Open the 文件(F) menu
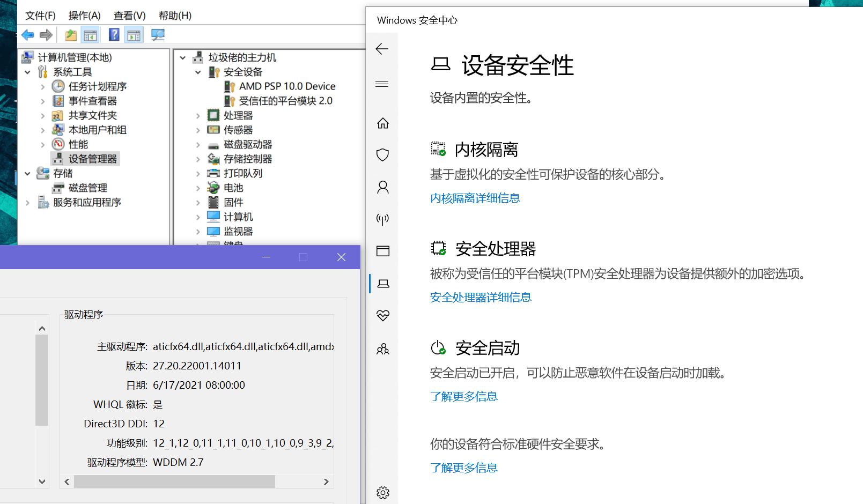 point(41,16)
